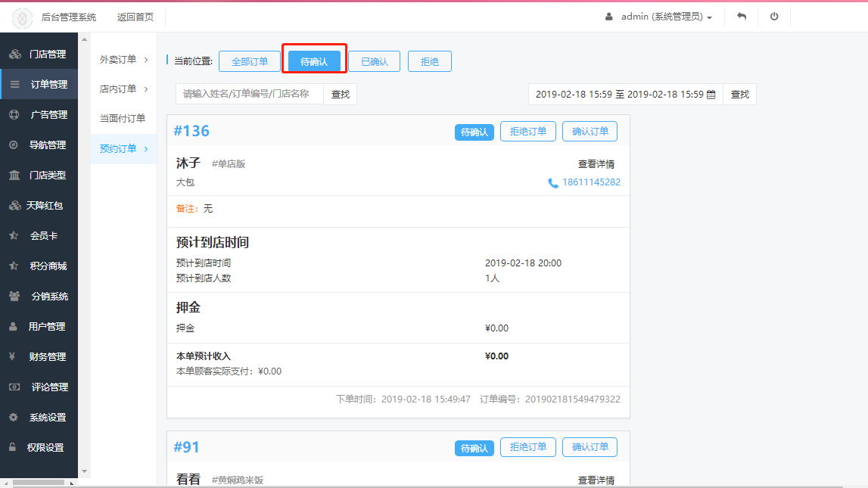868x488 pixels.
Task: Click 查找 next to the name search box
Action: 341,94
